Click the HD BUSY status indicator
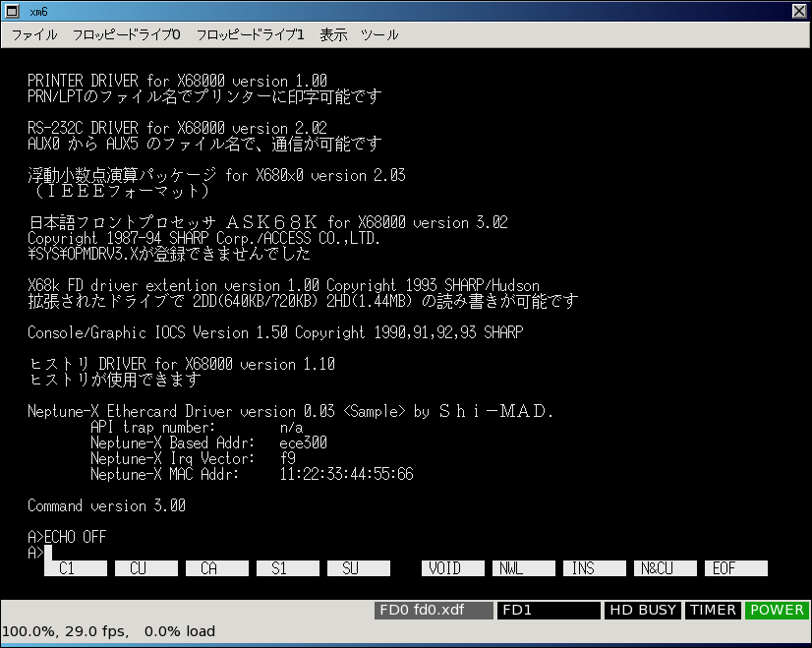This screenshot has height=648, width=812. coord(643,611)
